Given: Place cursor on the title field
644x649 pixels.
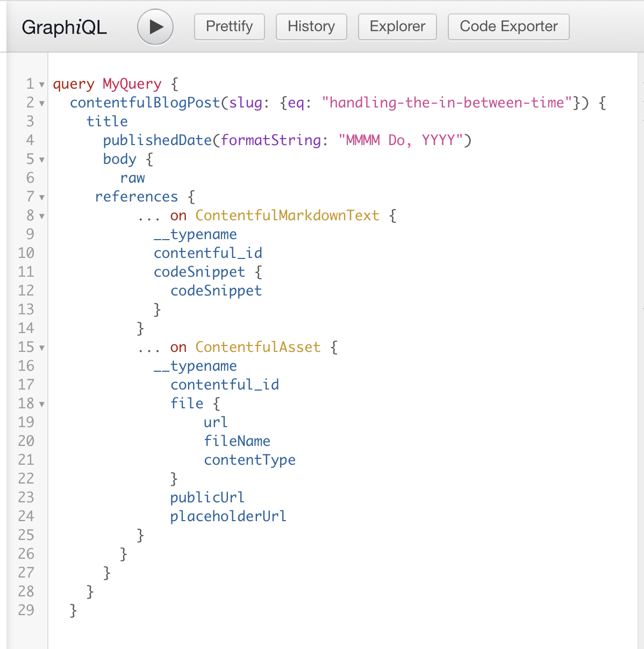Looking at the screenshot, I should pos(107,121).
